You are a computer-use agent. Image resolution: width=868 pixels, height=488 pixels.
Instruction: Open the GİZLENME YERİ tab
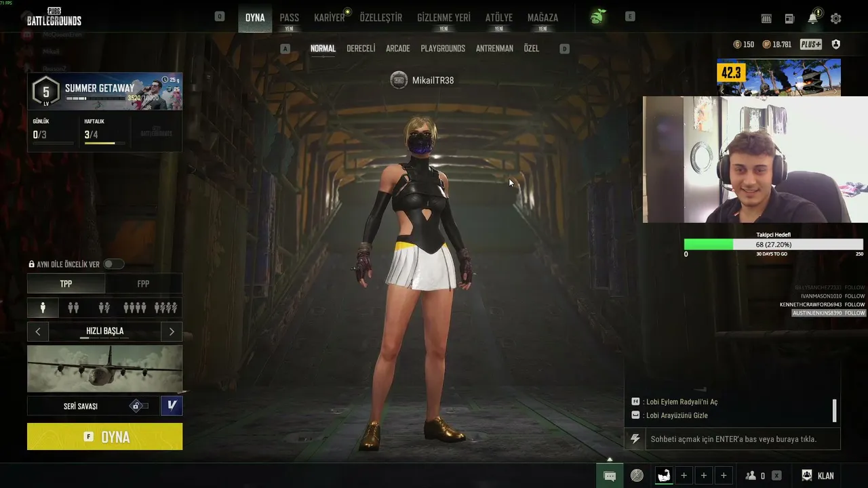pos(443,18)
